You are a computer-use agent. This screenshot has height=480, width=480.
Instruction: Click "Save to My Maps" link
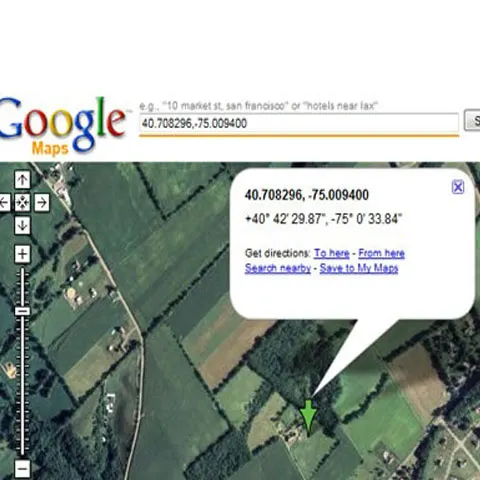(x=359, y=268)
